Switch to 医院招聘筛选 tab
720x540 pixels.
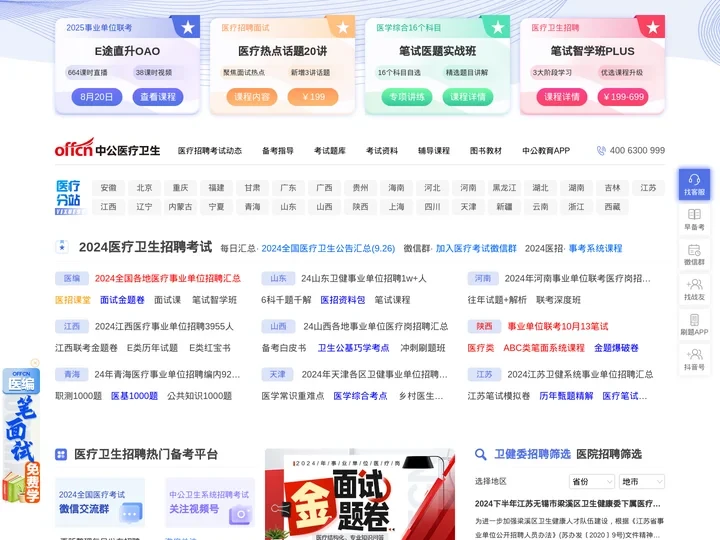click(609, 455)
